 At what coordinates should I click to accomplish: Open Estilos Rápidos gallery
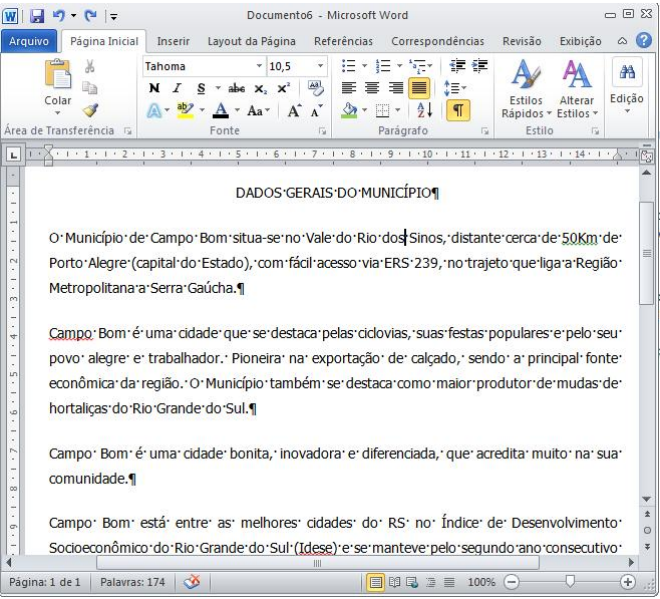point(526,88)
